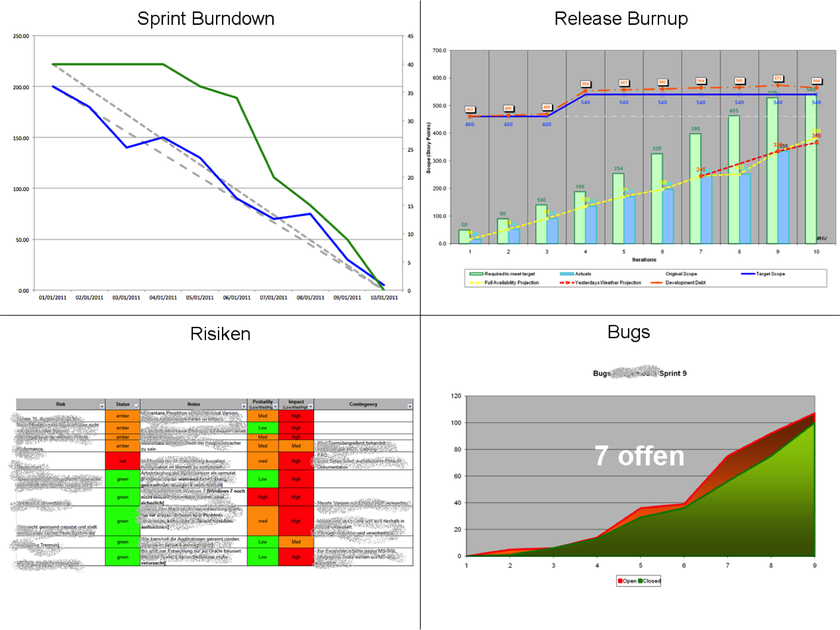Select the Risiken heading
The image size is (840, 630).
point(220,333)
